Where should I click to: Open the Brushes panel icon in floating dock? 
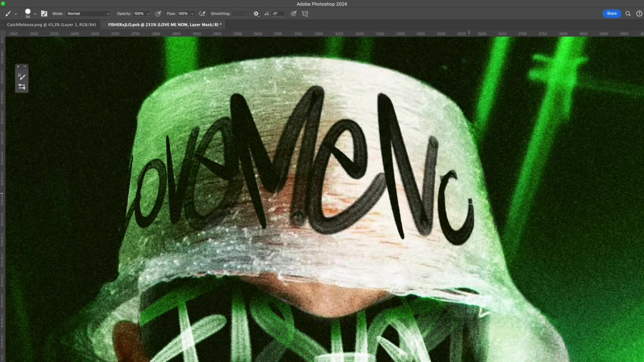click(x=22, y=76)
